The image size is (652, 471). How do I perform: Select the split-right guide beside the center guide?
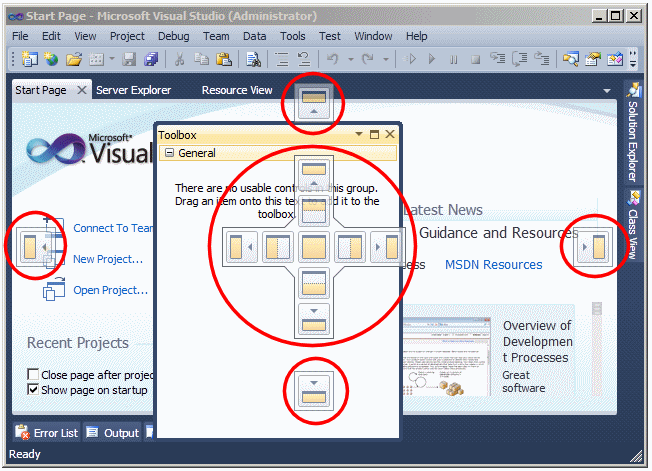(x=350, y=247)
